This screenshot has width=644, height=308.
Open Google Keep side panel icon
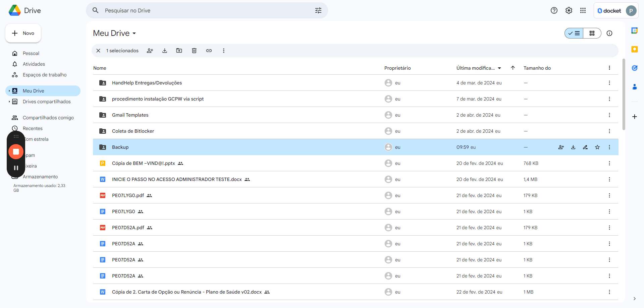coord(635,49)
